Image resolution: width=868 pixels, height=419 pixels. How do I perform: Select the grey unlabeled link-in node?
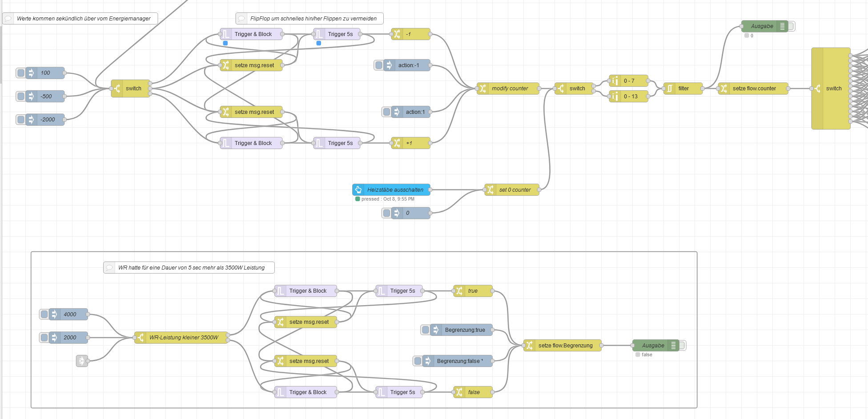pyautogui.click(x=82, y=361)
